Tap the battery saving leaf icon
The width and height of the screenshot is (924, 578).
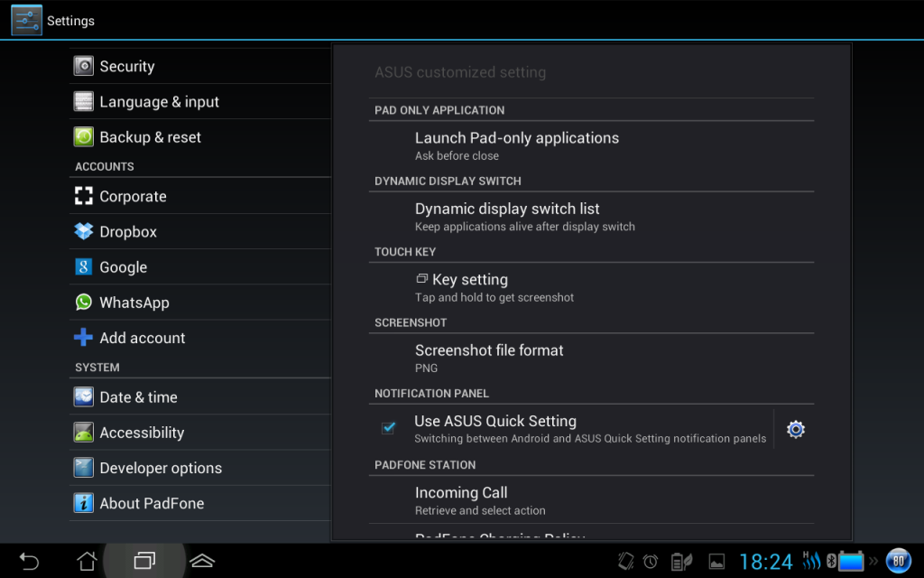point(681,562)
